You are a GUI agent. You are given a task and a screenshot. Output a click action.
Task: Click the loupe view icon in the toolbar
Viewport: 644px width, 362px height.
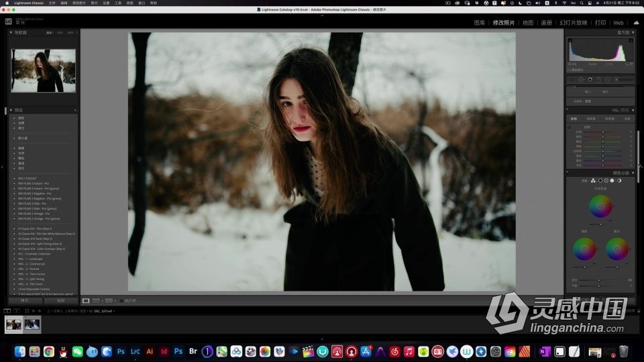tap(85, 300)
